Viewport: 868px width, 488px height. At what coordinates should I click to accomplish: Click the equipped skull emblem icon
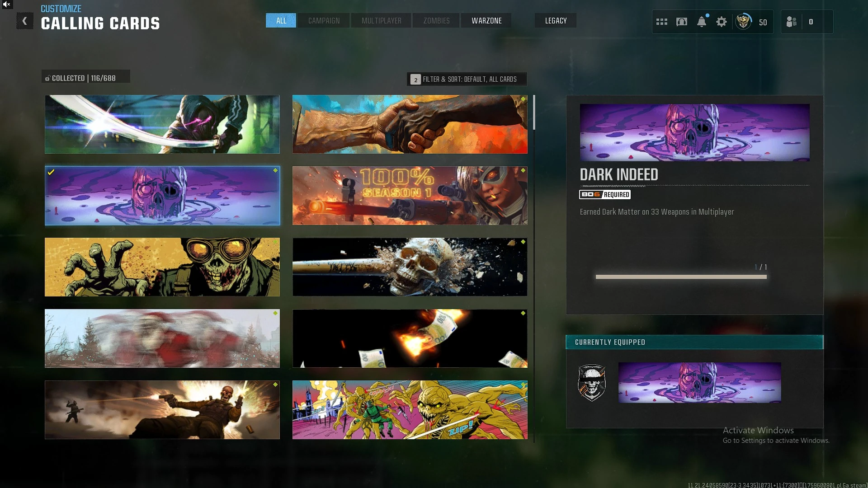pyautogui.click(x=592, y=383)
